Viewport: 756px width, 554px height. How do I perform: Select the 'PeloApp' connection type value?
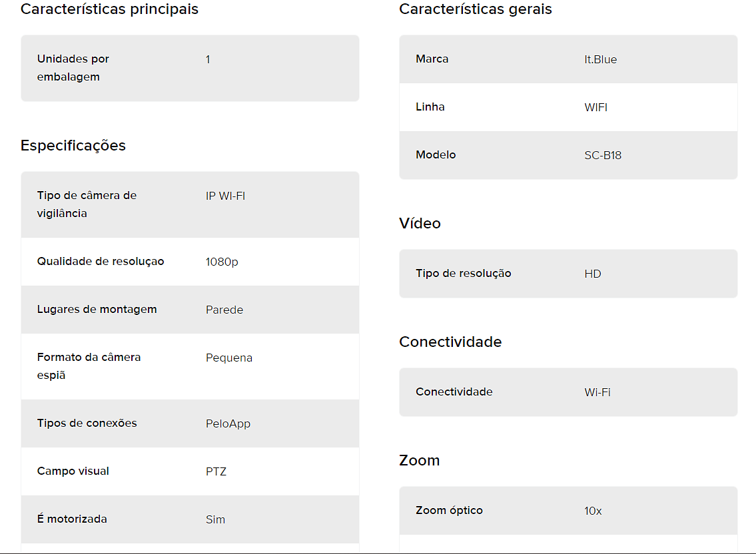228,423
